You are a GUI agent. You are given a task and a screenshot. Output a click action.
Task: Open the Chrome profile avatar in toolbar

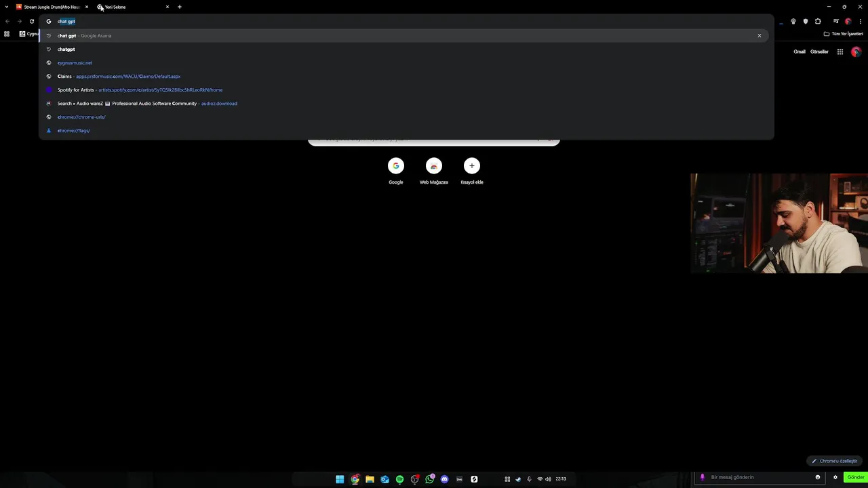[x=848, y=21]
